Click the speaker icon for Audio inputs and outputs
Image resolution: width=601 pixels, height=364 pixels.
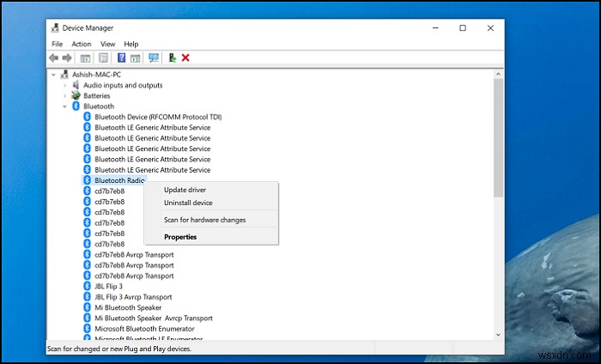[76, 85]
